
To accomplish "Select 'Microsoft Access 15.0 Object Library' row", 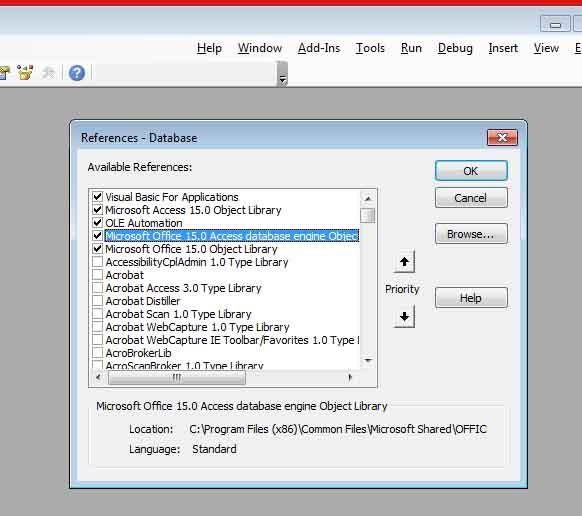I will tap(232, 209).
